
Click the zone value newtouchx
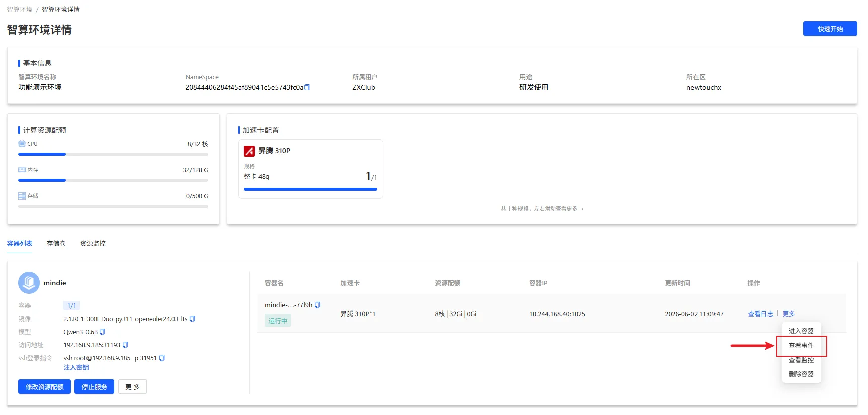704,87
